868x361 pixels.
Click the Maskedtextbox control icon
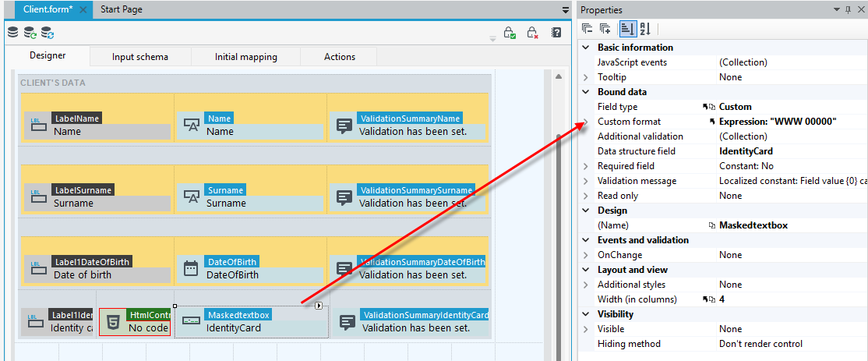(x=192, y=321)
